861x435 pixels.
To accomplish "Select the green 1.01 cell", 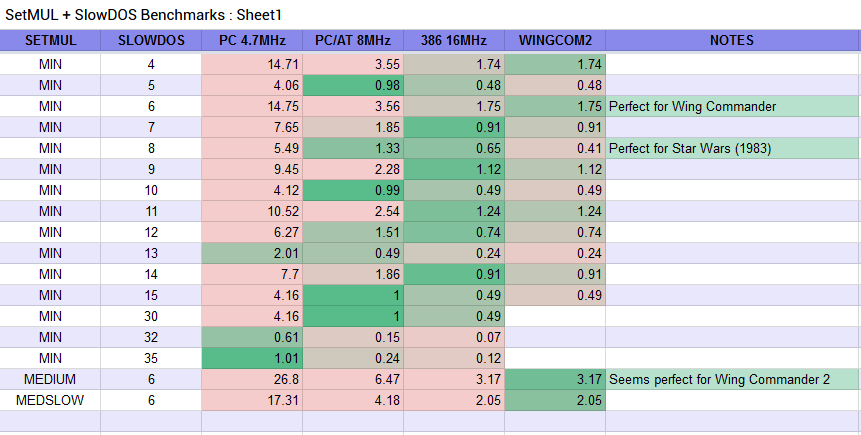I will click(x=252, y=359).
